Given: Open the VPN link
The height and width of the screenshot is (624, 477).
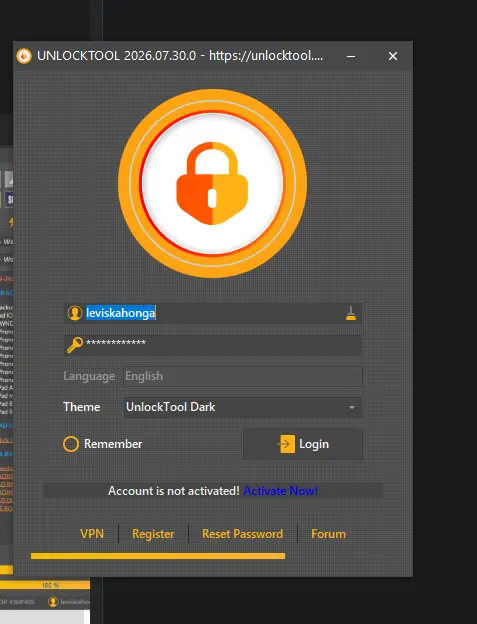Looking at the screenshot, I should click(x=92, y=534).
